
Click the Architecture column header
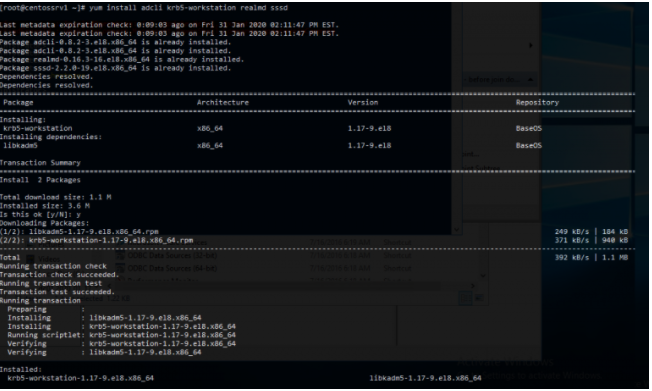point(223,102)
